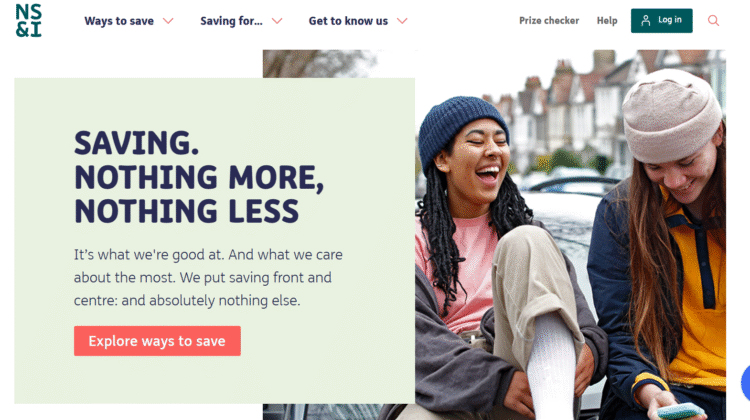750x420 pixels.
Task: Open the Saving for... menu
Action: [x=231, y=21]
